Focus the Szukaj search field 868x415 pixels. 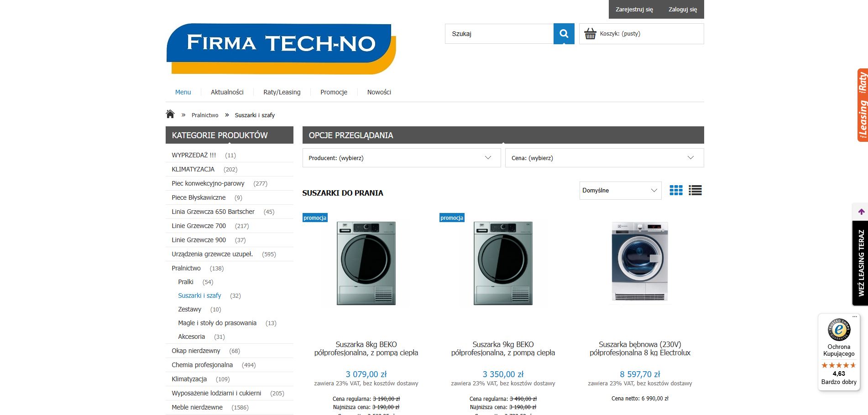tap(499, 34)
